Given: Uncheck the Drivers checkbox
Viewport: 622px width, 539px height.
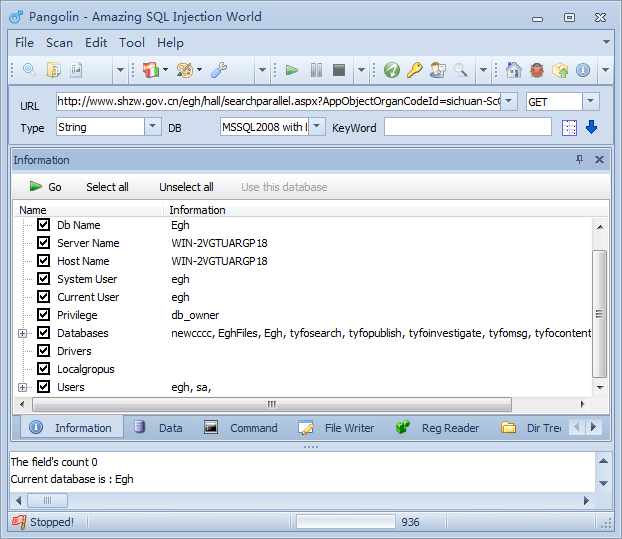Looking at the screenshot, I should [x=43, y=351].
